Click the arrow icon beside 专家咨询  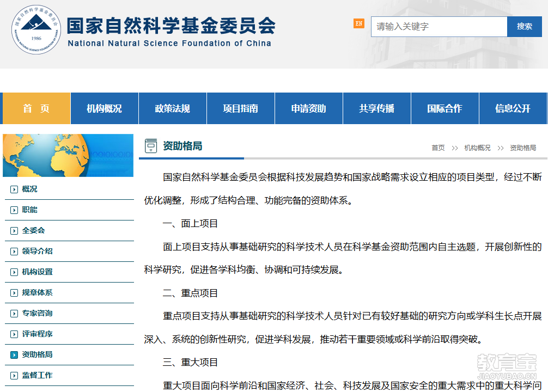click(14, 314)
